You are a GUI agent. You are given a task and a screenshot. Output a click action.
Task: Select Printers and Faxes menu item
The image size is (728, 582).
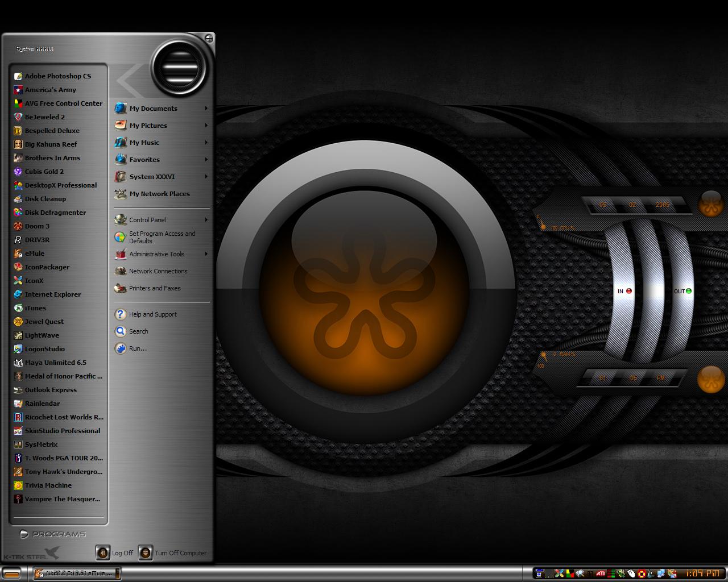point(154,288)
